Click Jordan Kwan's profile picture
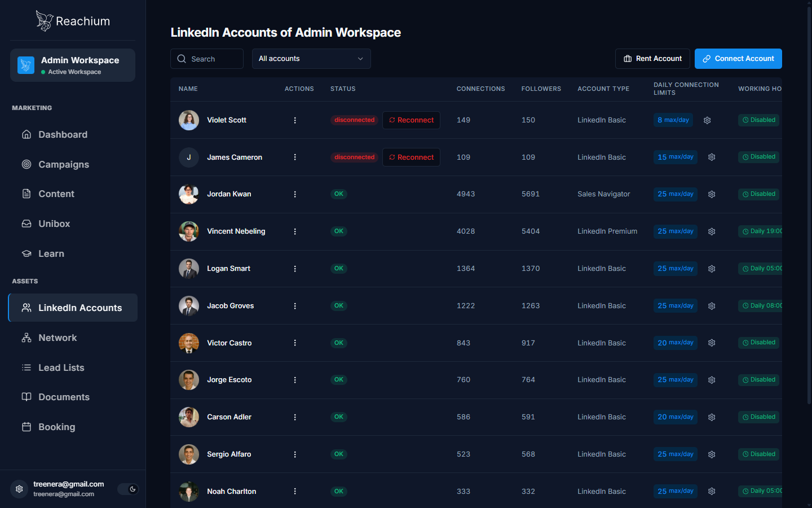This screenshot has height=508, width=812. [x=189, y=194]
